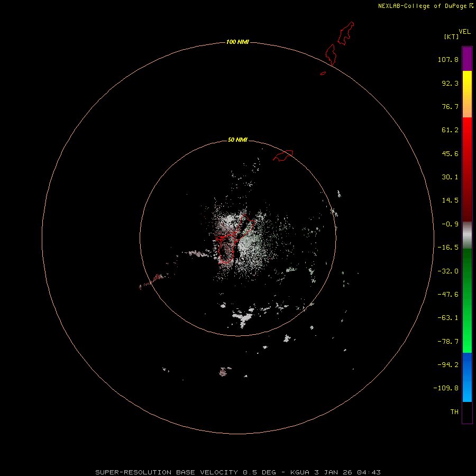Click the -0.9 velocity scale value
476x476 pixels.
(450, 224)
